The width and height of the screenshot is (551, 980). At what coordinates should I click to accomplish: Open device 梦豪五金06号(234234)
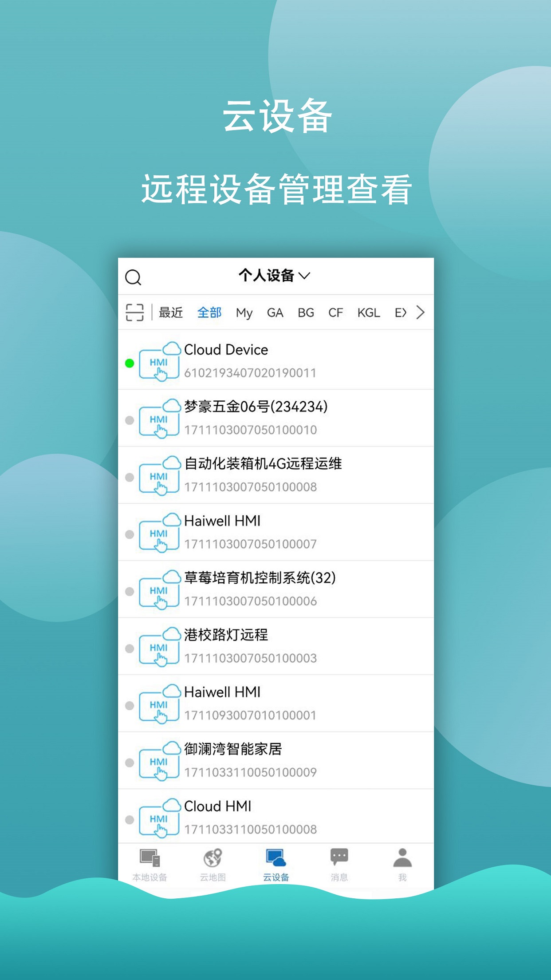(x=275, y=418)
